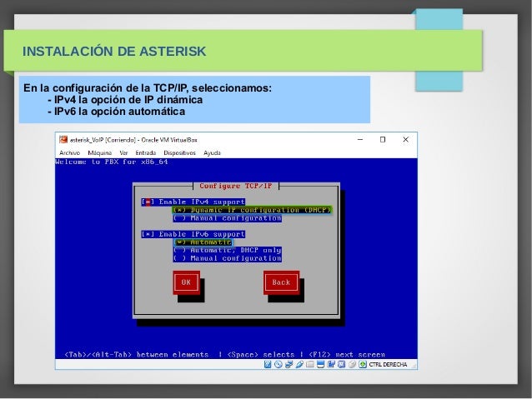
Task: Click the CPU virtualization status icon
Action: click(x=342, y=364)
